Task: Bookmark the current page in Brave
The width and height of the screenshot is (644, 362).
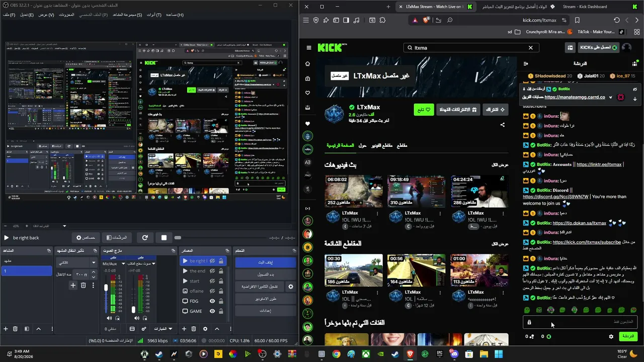Action: pos(577,20)
